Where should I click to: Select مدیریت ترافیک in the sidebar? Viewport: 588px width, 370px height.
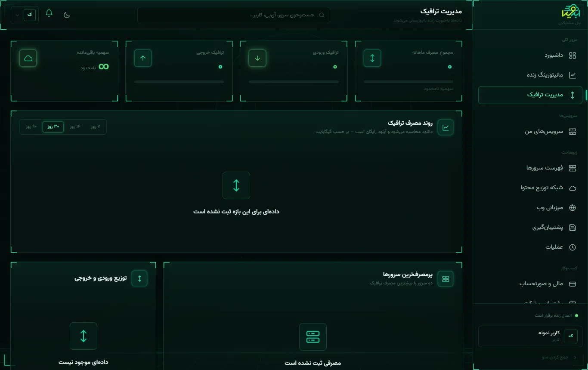coord(530,95)
